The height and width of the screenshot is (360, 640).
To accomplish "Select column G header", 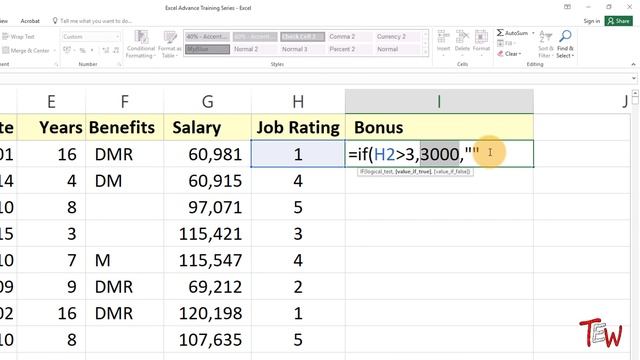I will click(207, 101).
